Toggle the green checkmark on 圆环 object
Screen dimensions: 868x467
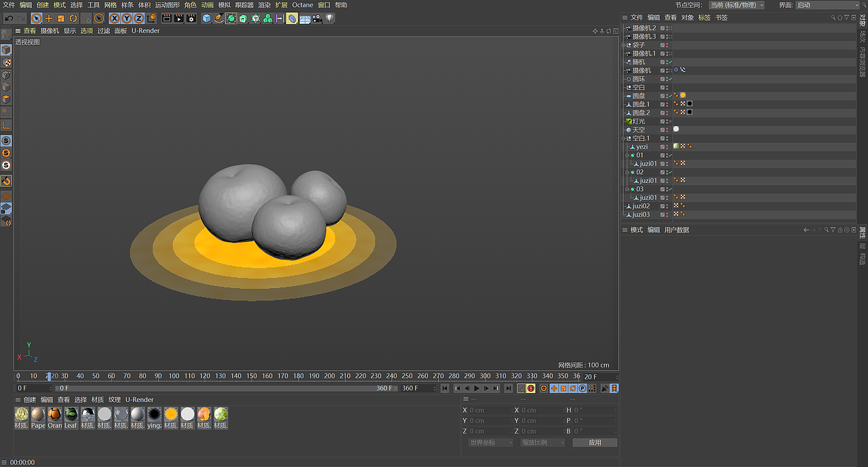click(x=670, y=79)
